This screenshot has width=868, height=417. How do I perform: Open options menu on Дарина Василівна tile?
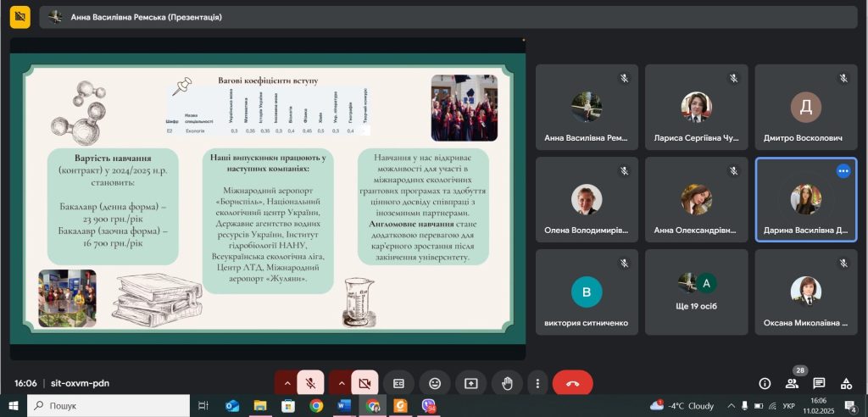pyautogui.click(x=843, y=171)
